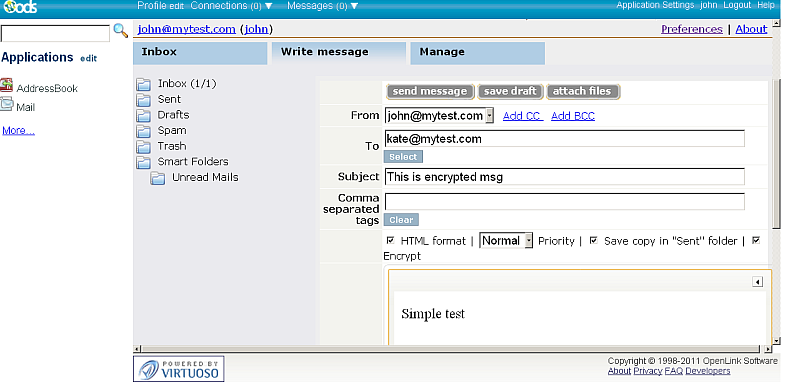This screenshot has height=392, width=793.
Task: Click the More... applications link
Action: pyautogui.click(x=18, y=130)
